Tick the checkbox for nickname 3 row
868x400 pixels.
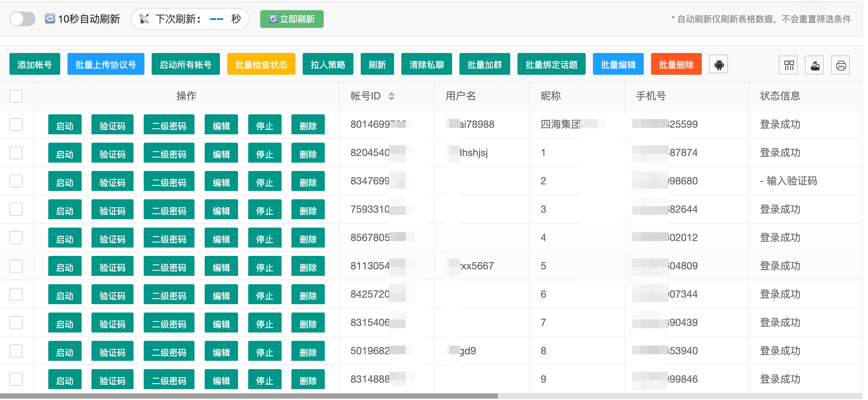[x=16, y=209]
